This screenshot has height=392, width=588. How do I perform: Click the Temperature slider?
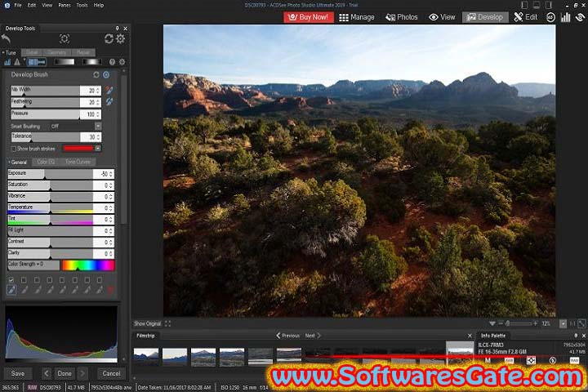coord(51,208)
